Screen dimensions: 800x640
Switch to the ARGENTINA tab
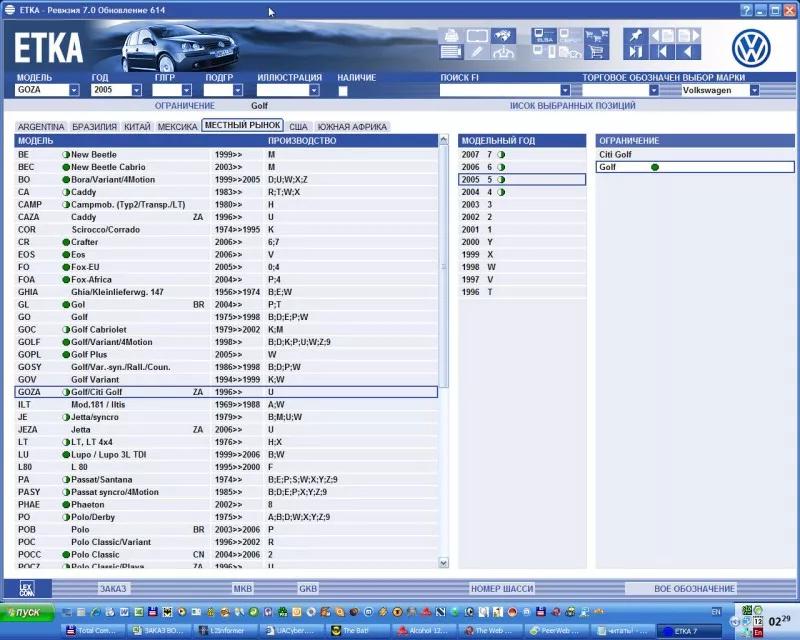pyautogui.click(x=41, y=127)
